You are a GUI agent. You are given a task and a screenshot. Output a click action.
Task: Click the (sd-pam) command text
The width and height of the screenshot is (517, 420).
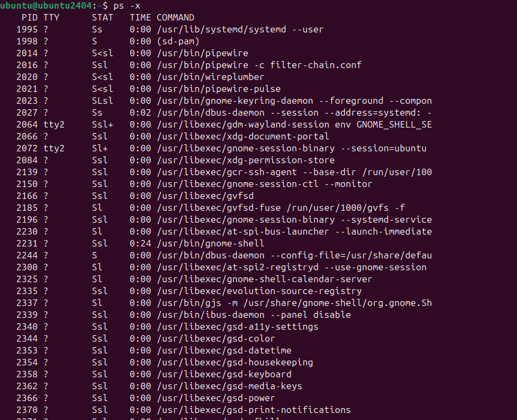pyautogui.click(x=178, y=41)
